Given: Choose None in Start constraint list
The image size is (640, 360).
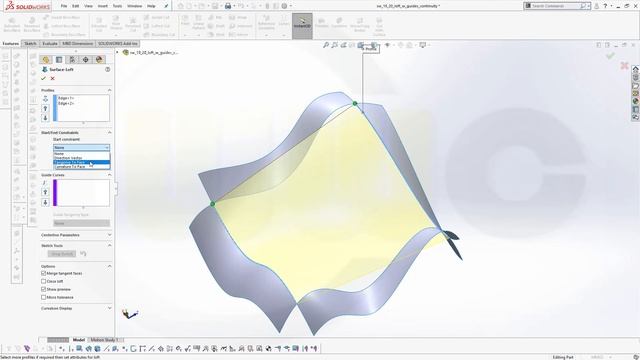Looking at the screenshot, I should [x=82, y=153].
